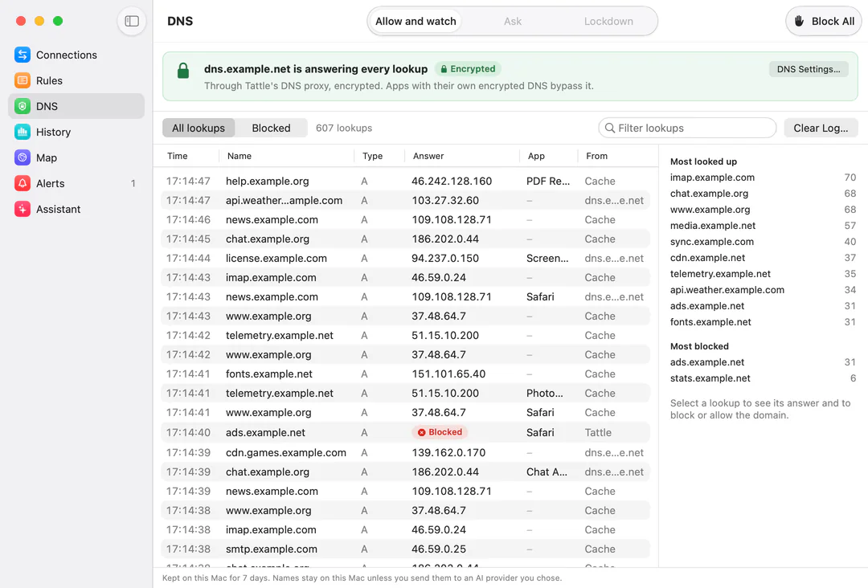Click the DNS shield sidebar icon
The width and height of the screenshot is (868, 588).
coord(23,106)
